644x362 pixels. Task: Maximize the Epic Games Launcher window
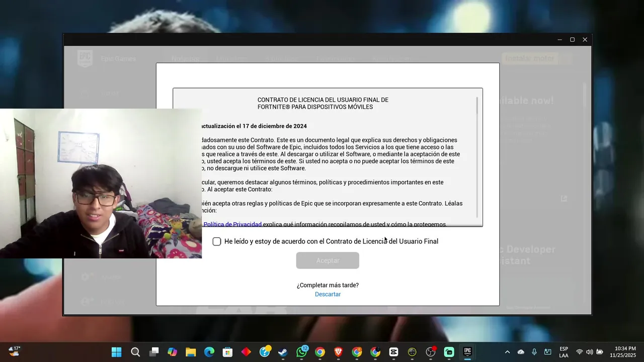click(x=572, y=40)
